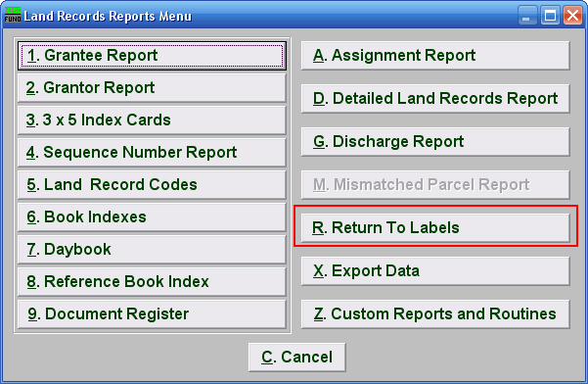Open the Grantee Report
This screenshot has height=384, width=588.
pos(152,56)
